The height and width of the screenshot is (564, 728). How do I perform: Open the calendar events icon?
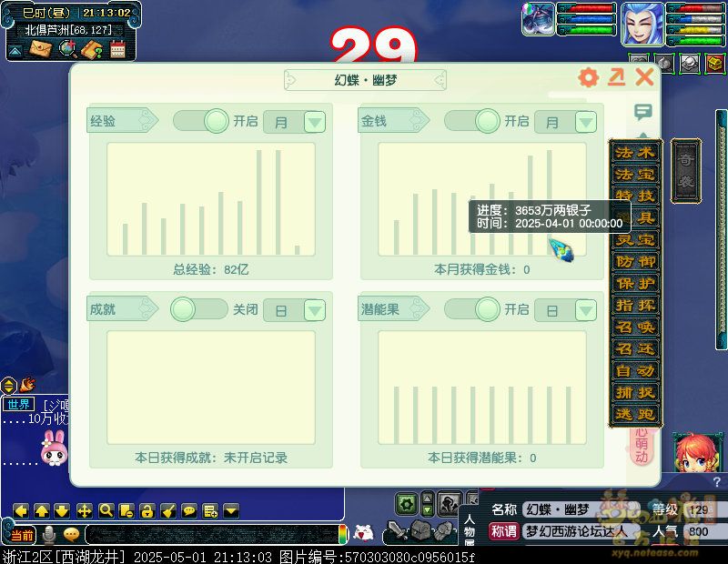tap(118, 49)
